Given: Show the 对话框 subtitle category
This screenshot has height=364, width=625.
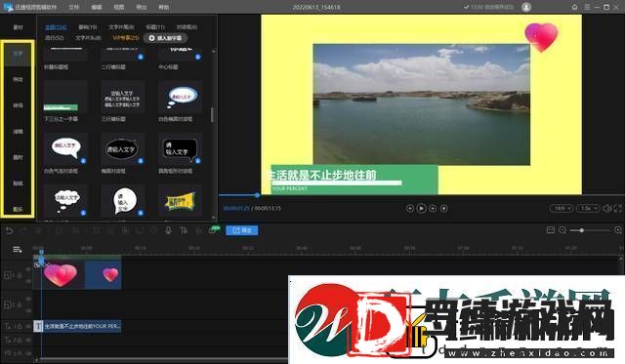Looking at the screenshot, I should (x=187, y=27).
